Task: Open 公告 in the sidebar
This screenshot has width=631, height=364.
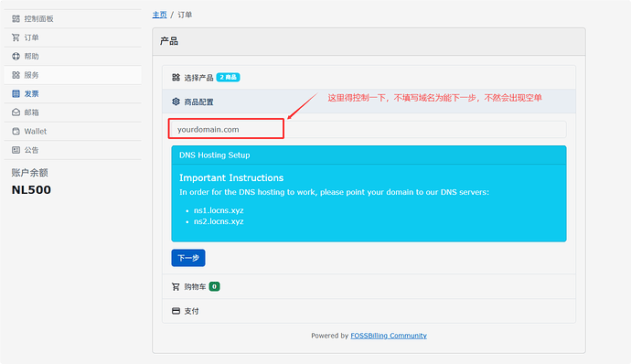Action: click(73, 150)
